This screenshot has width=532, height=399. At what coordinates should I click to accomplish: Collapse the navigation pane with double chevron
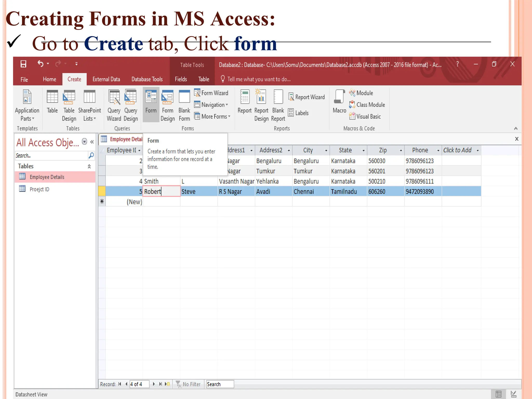[92, 142]
